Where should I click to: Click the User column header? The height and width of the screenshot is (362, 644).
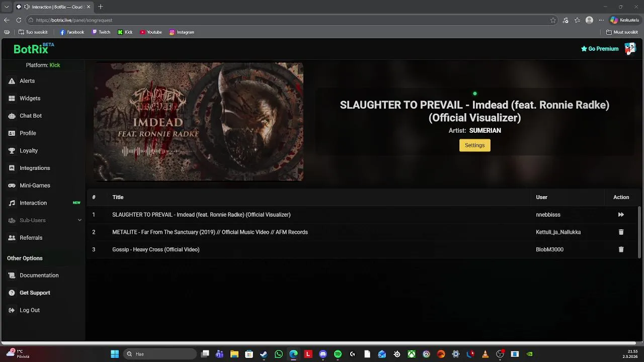[541, 198]
